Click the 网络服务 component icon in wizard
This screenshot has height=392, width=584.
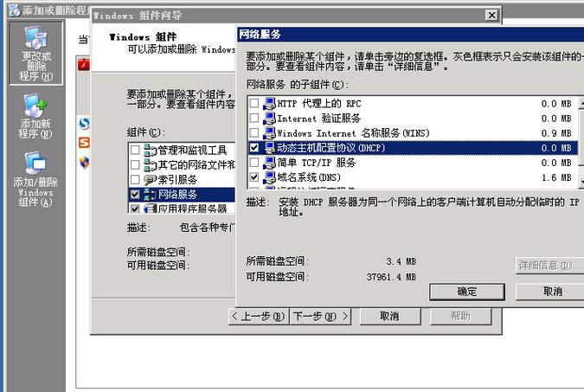coord(150,194)
